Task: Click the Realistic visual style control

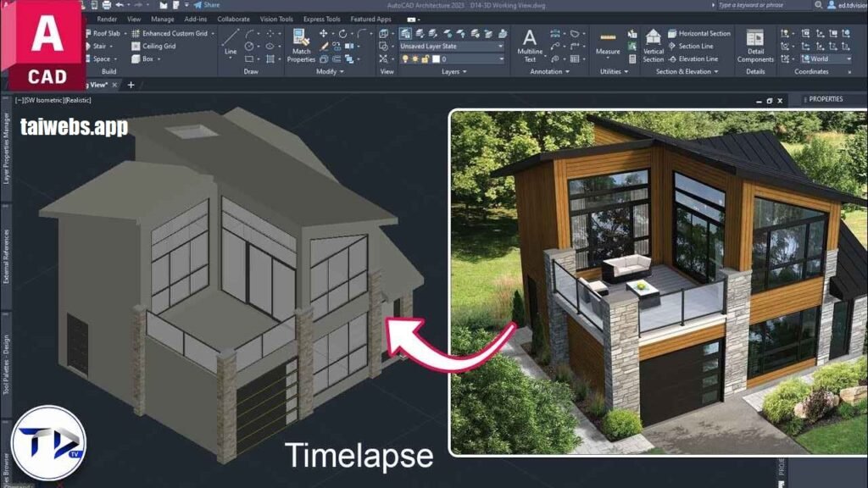Action: tap(77, 101)
